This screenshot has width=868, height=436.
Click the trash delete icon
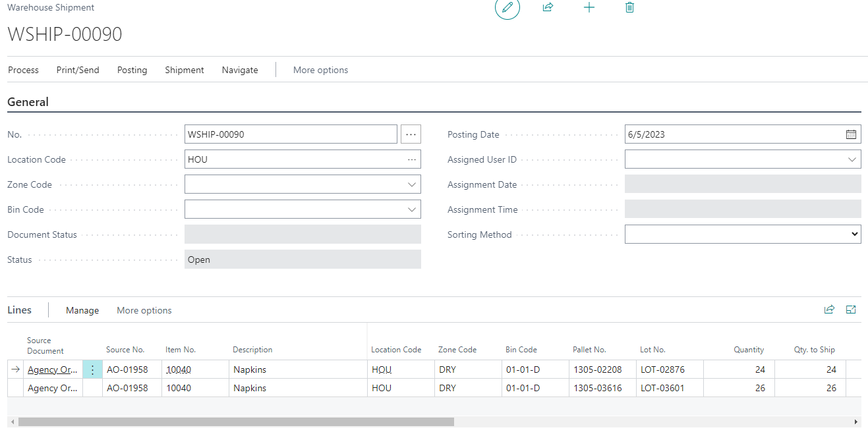point(629,7)
